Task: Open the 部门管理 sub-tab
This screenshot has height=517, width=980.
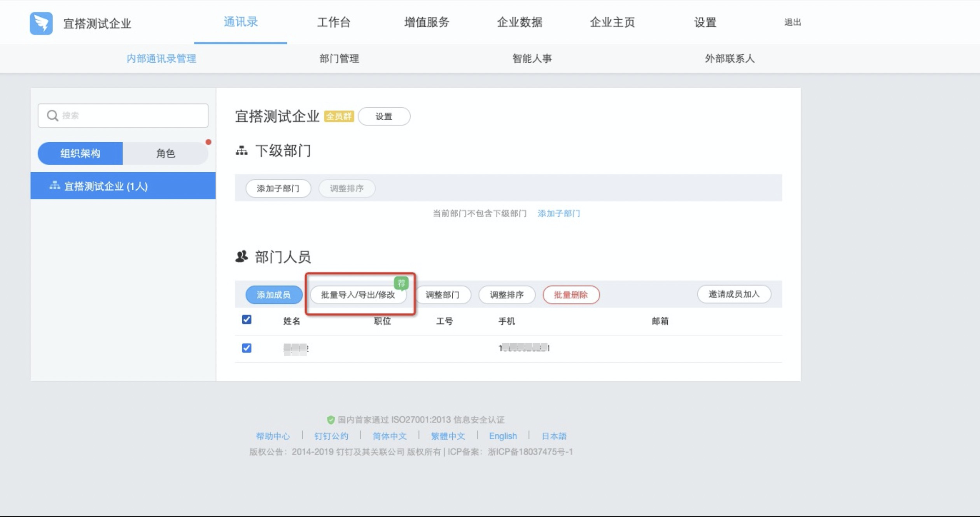Action: (339, 59)
